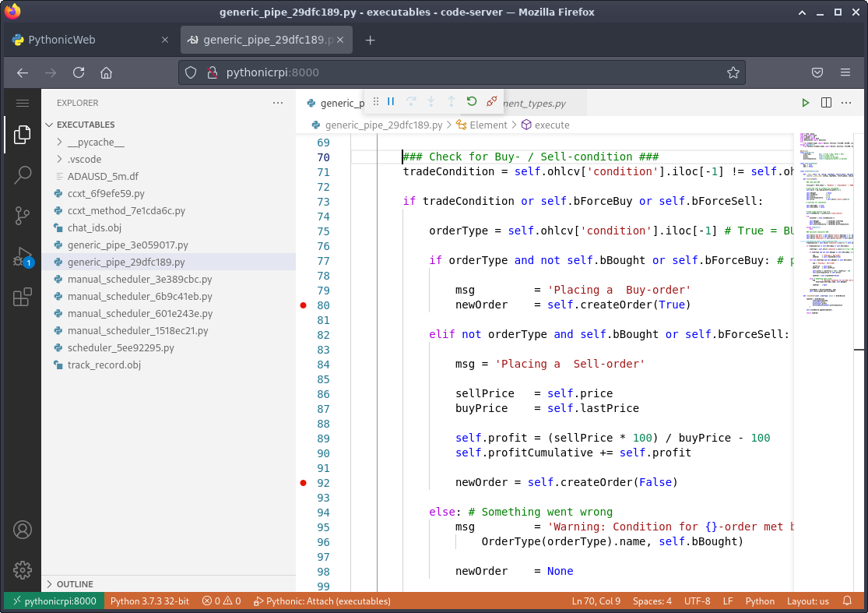The width and height of the screenshot is (868, 613).
Task: Toggle the breakpoint on line 80
Action: point(303,305)
